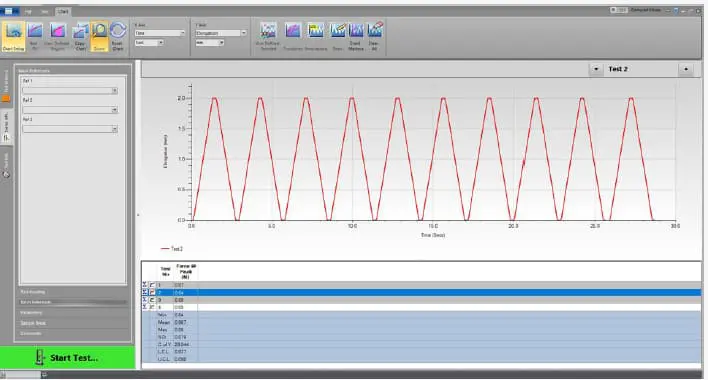Switch to the Chart ribbon tab

point(62,11)
